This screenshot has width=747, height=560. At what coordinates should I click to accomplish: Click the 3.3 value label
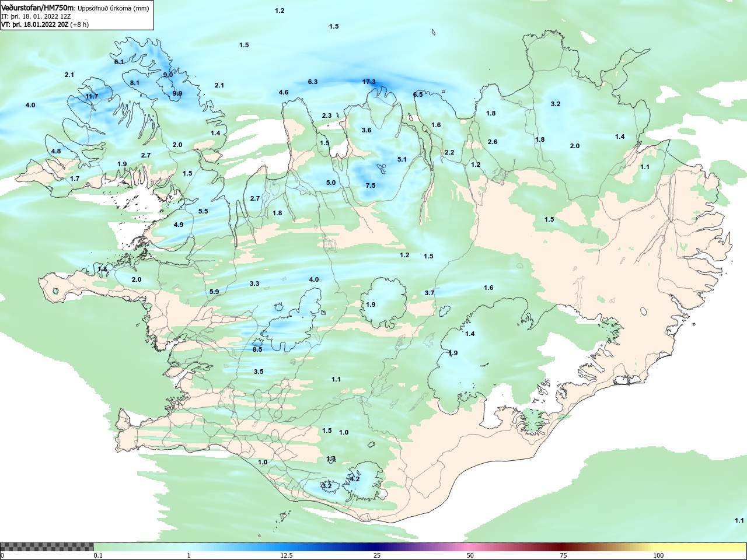(254, 283)
